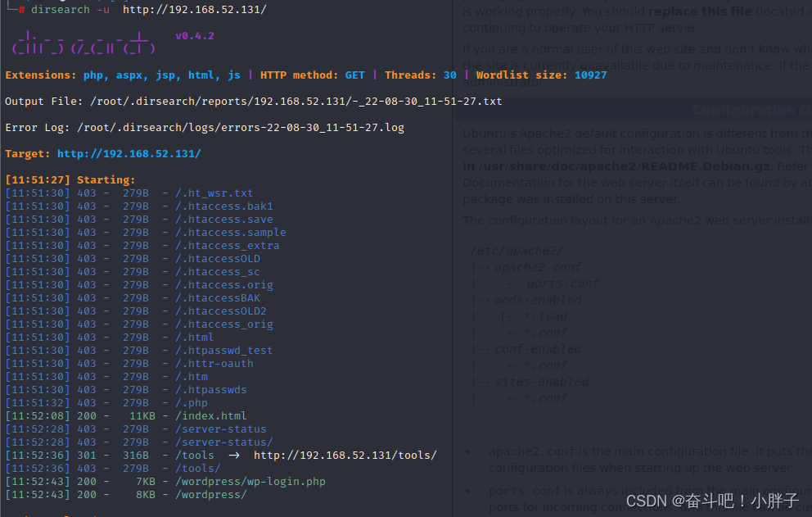Image resolution: width=812 pixels, height=517 pixels.
Task: Select /wordpress/wp-login.php result
Action: click(x=250, y=481)
